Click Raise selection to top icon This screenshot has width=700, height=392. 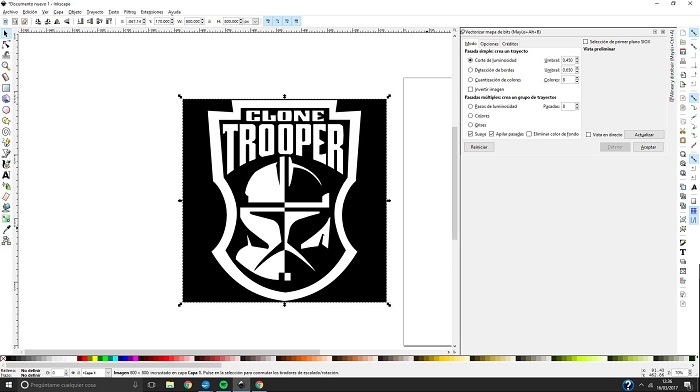[x=109, y=21]
